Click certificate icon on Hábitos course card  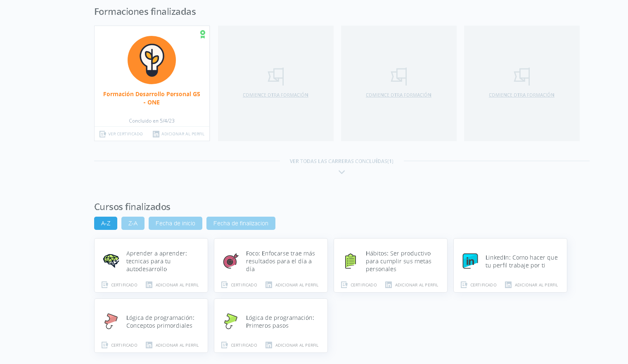click(344, 285)
